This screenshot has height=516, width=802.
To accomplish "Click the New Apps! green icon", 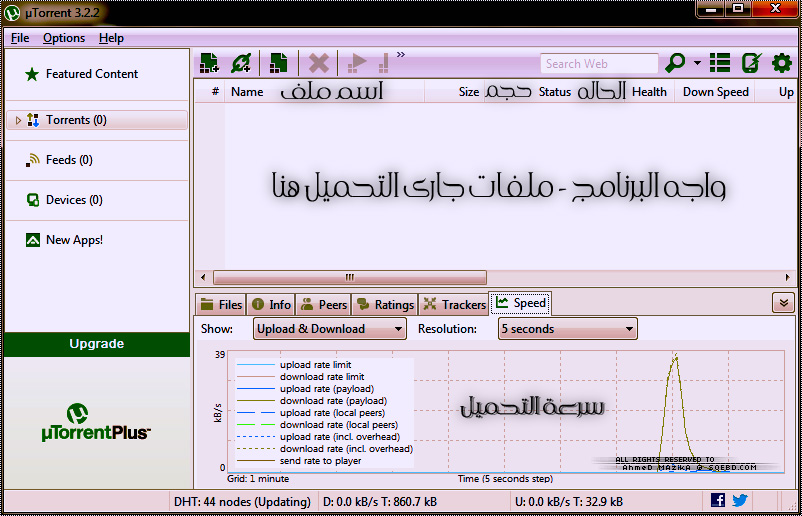I will coord(33,240).
